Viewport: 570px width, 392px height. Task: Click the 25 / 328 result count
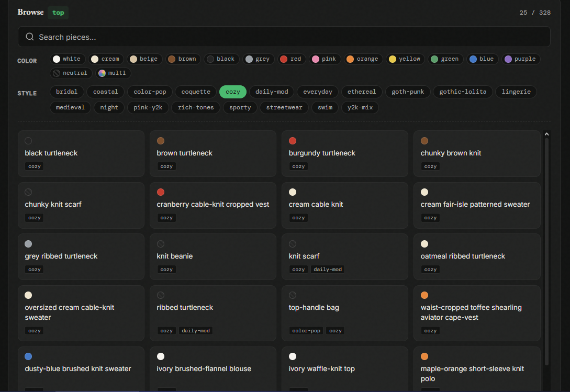click(x=535, y=13)
